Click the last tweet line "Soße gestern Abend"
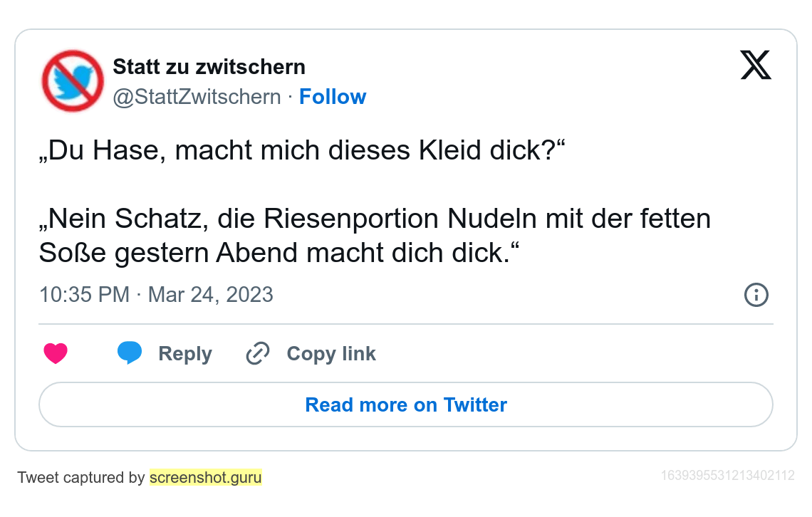This screenshot has width=812, height=517. coord(279,253)
